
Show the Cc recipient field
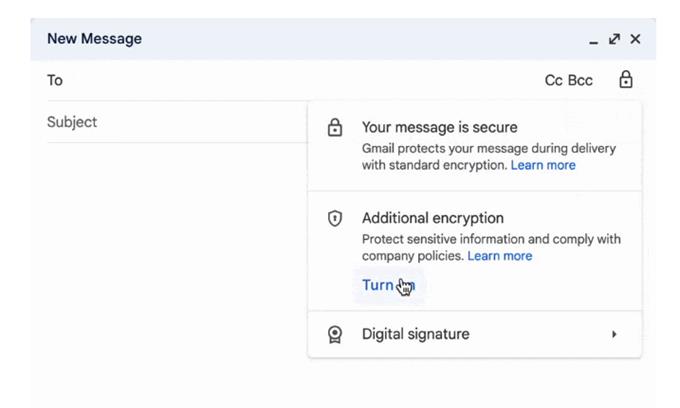click(553, 80)
